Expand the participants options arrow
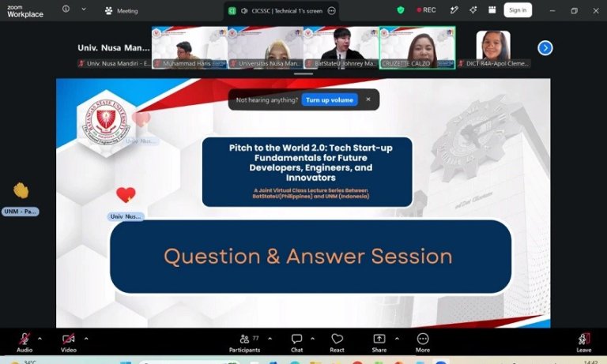Viewport: 607px width, 364px height. point(270,339)
